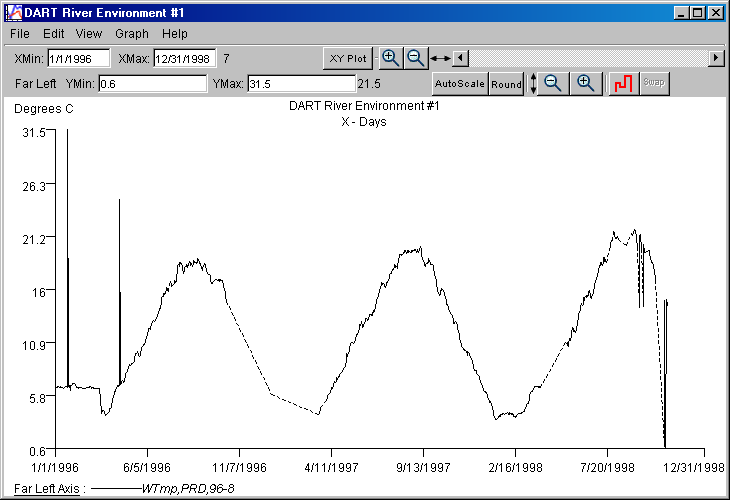Open the Edit menu

pyautogui.click(x=54, y=34)
